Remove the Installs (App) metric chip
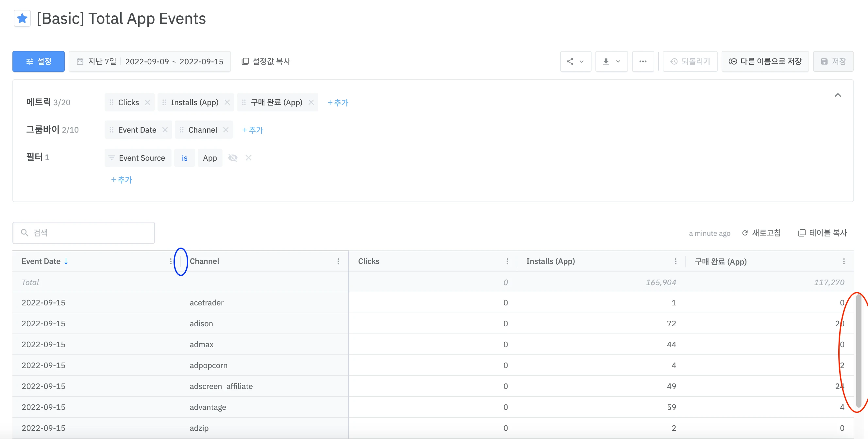This screenshot has height=439, width=868. click(x=227, y=102)
